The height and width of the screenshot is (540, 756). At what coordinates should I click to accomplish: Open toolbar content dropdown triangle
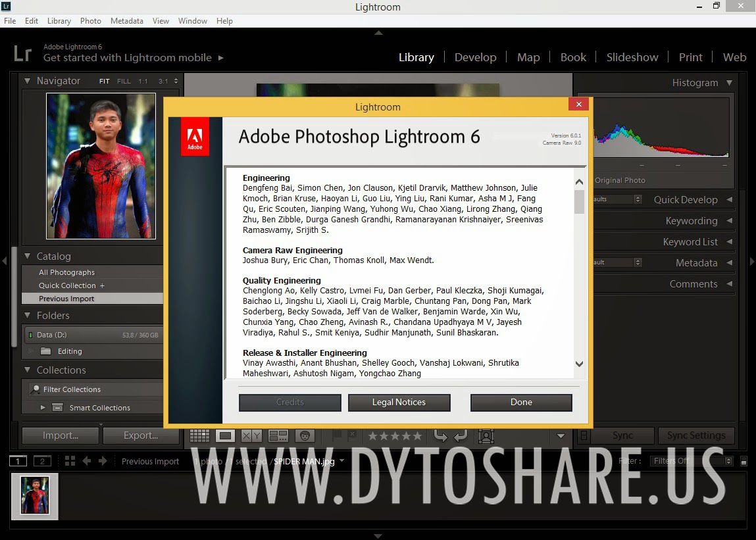point(561,436)
